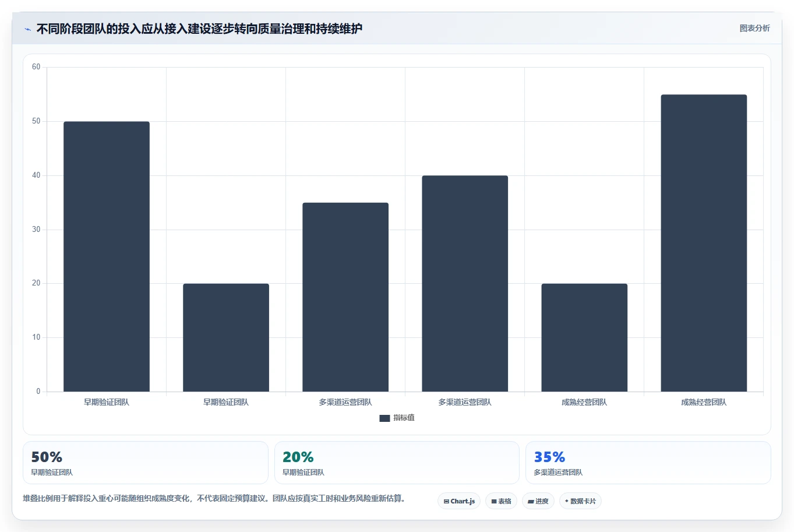This screenshot has height=532, width=794.
Task: Select the 表格 pill tag
Action: (x=501, y=501)
